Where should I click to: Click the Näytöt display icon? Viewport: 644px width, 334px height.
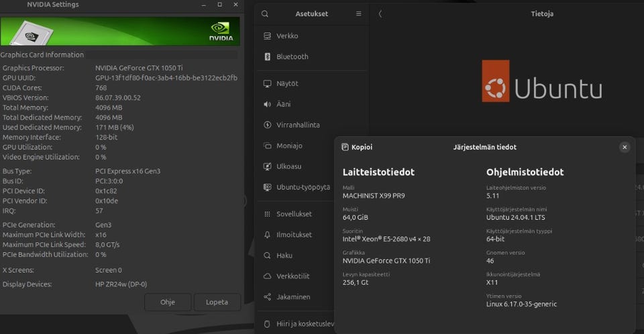pos(268,83)
